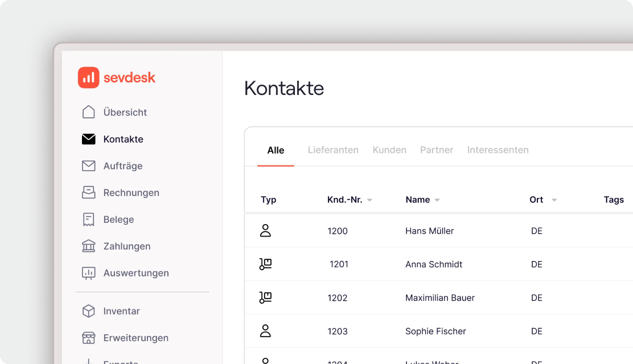
Task: Switch to the Partner tab
Action: 437,150
